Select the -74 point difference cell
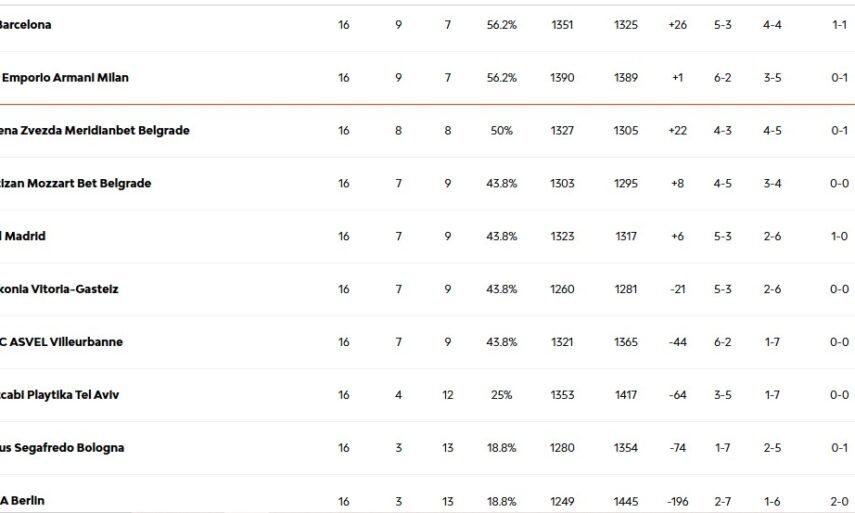 [677, 448]
